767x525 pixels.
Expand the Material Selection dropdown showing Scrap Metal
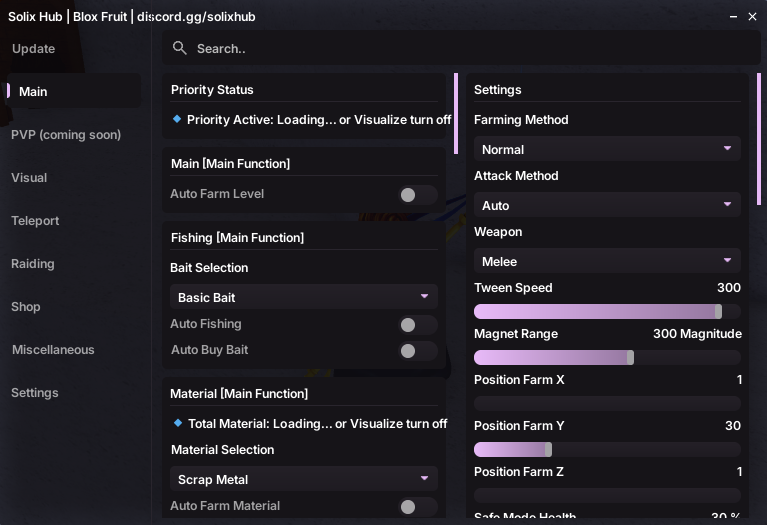304,479
